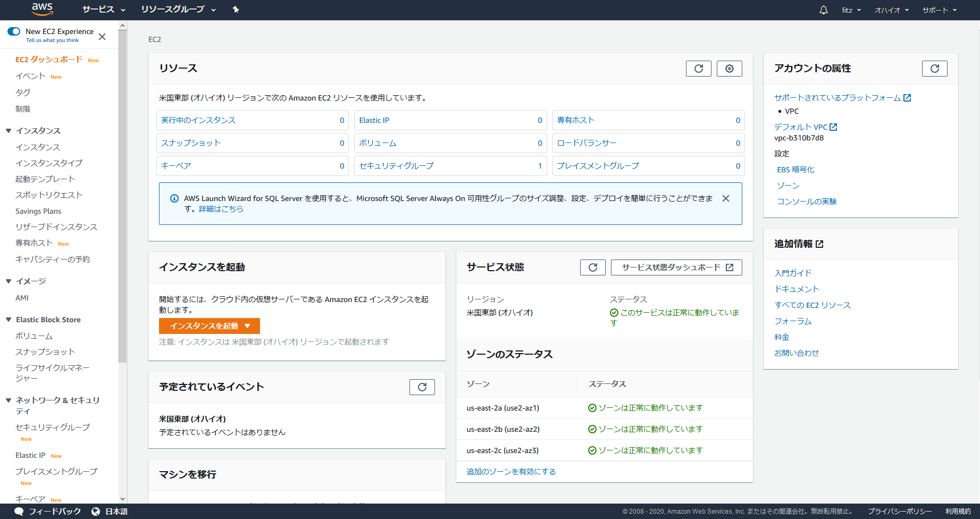The image size is (980, 519).
Task: Refresh the 予定されているイベント panel
Action: click(x=422, y=387)
